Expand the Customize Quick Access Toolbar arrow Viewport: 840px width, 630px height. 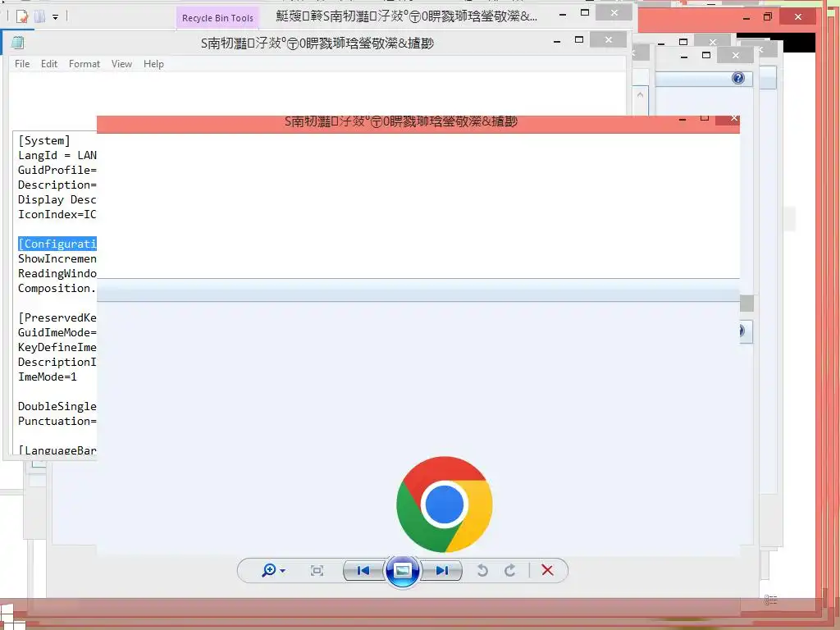coord(55,17)
